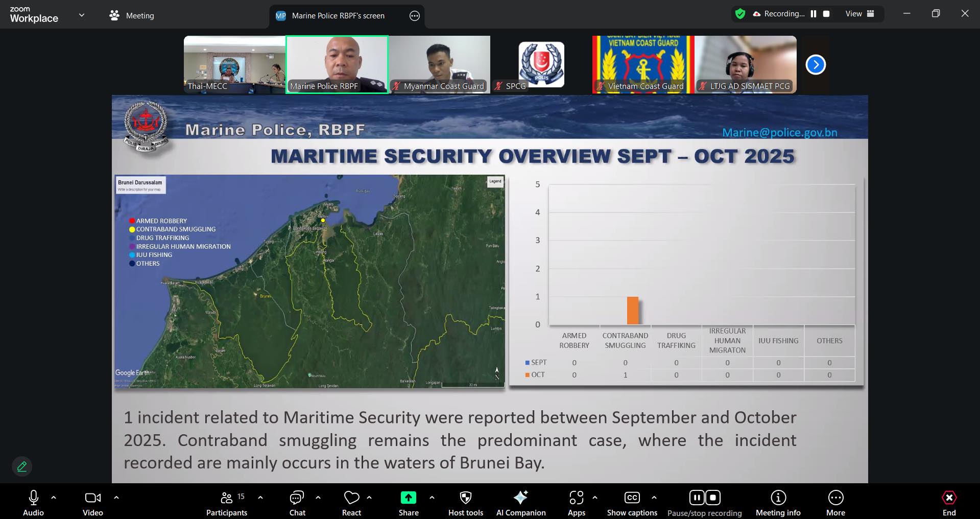Open the Participants list

click(227, 503)
